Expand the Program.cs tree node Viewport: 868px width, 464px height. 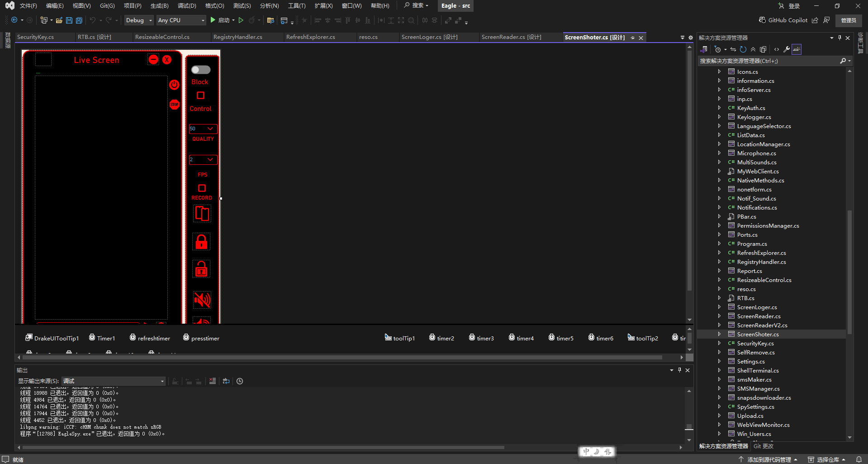[x=719, y=244]
